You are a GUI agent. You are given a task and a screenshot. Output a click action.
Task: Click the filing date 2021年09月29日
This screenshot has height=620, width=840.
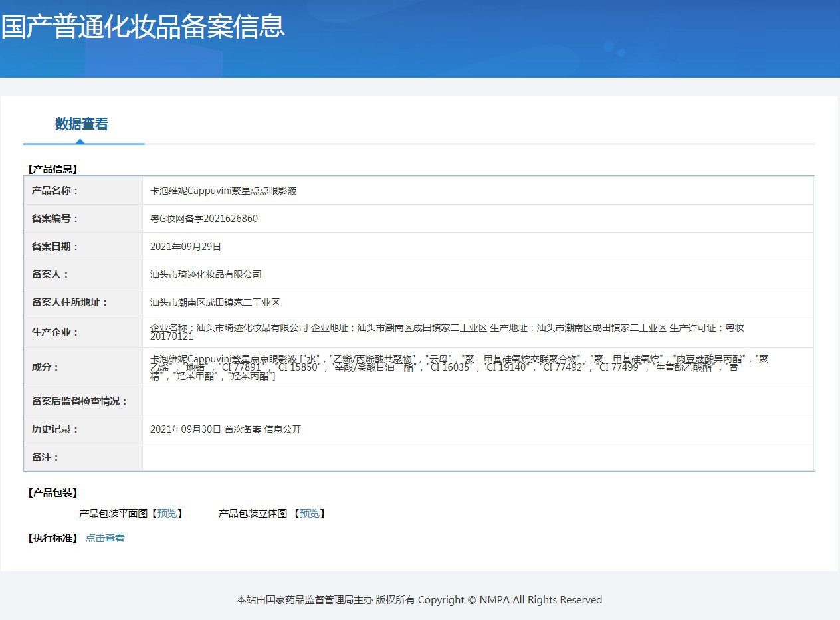coord(185,247)
